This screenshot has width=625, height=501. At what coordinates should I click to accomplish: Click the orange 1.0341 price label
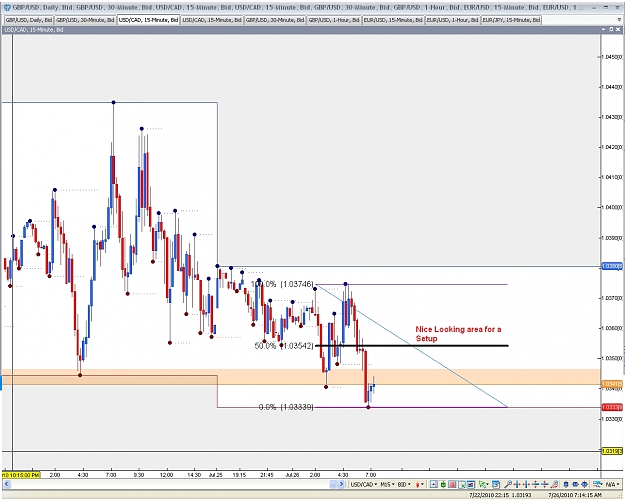[x=611, y=384]
